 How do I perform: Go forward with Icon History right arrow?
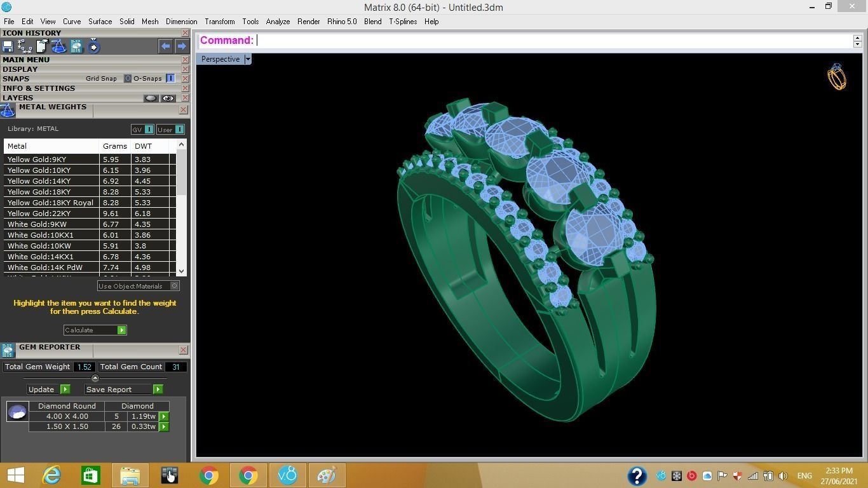coord(182,46)
